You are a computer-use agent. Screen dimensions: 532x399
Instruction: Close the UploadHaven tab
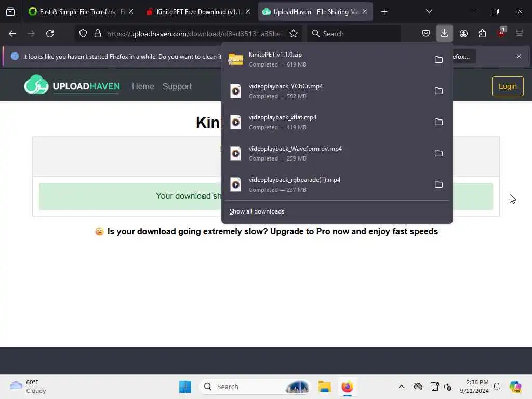click(365, 12)
